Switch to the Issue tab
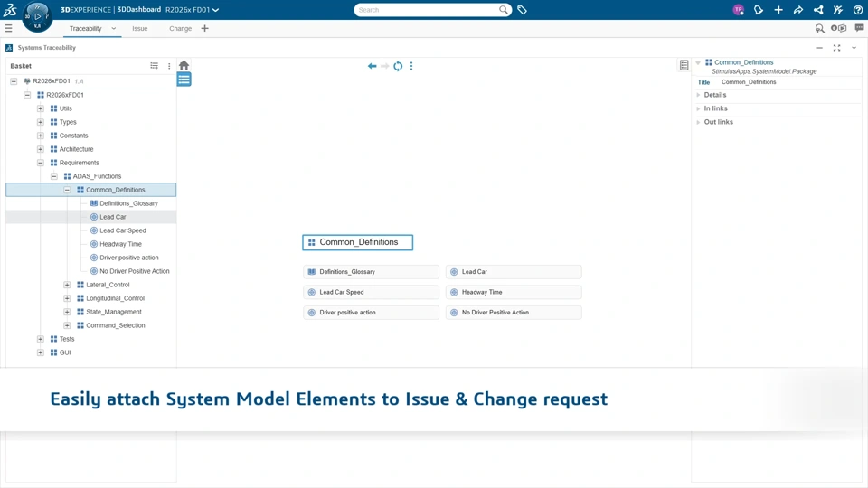The width and height of the screenshot is (868, 488). [x=139, y=28]
